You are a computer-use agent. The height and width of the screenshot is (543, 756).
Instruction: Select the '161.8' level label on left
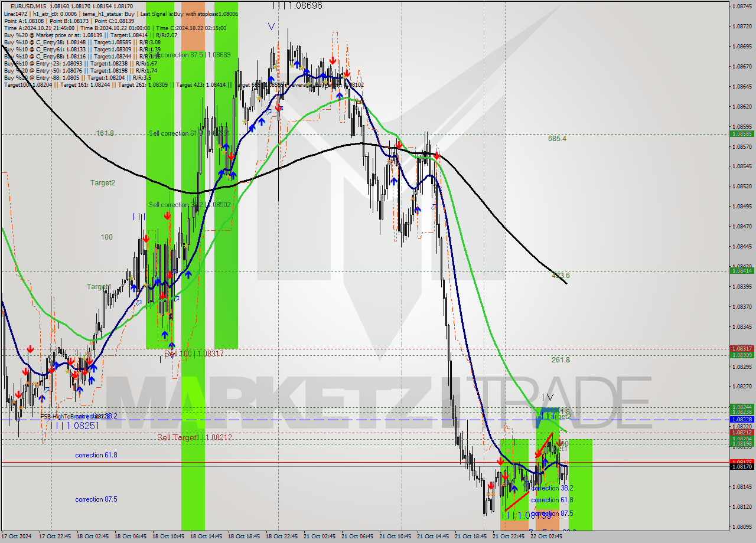point(105,133)
